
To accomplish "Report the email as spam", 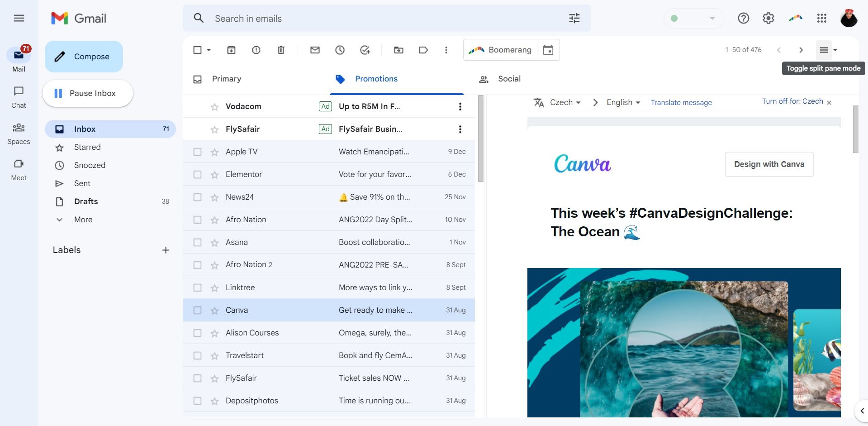I will point(256,50).
